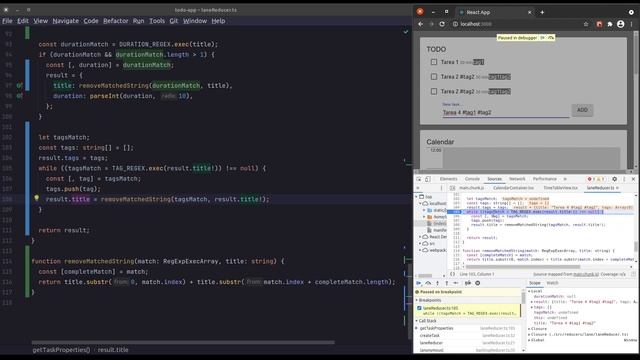This screenshot has height=360, width=640.
Task: Click Step over next function call icon
Action: [428, 283]
